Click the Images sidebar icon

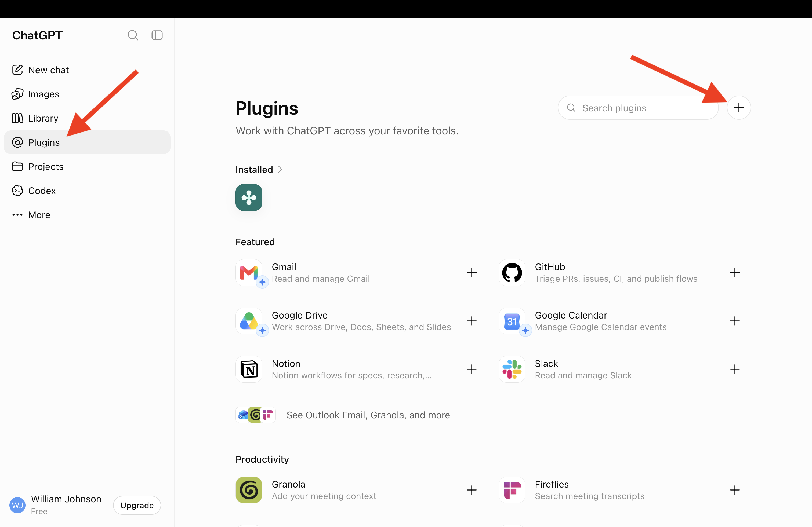coord(17,94)
